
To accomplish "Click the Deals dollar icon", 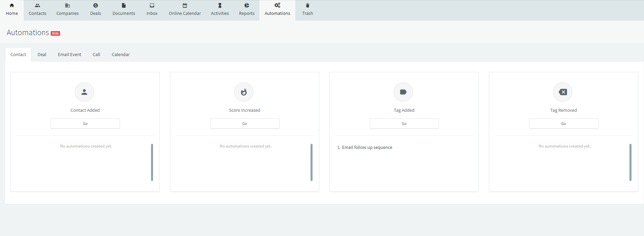I will click(96, 5).
